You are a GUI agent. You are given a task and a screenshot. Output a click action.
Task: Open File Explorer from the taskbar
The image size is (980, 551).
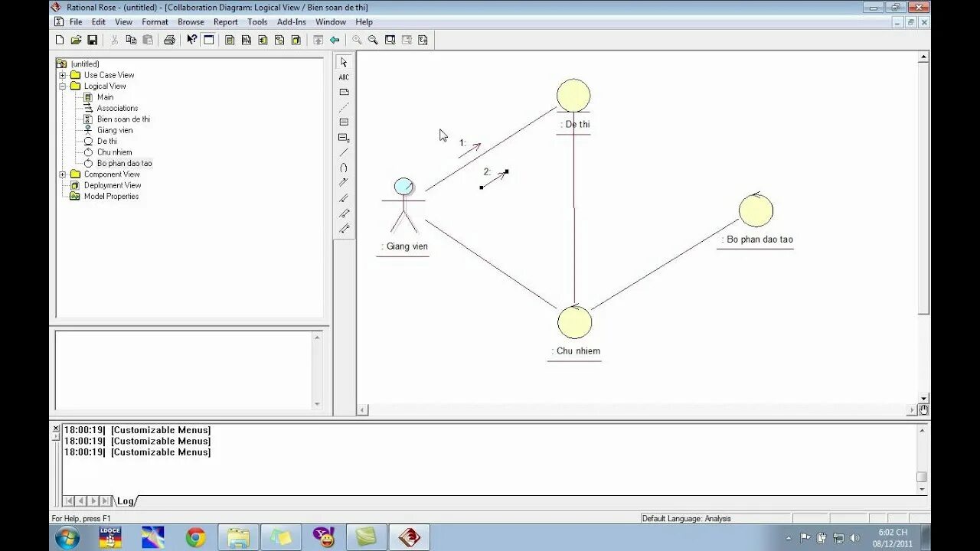coord(238,538)
